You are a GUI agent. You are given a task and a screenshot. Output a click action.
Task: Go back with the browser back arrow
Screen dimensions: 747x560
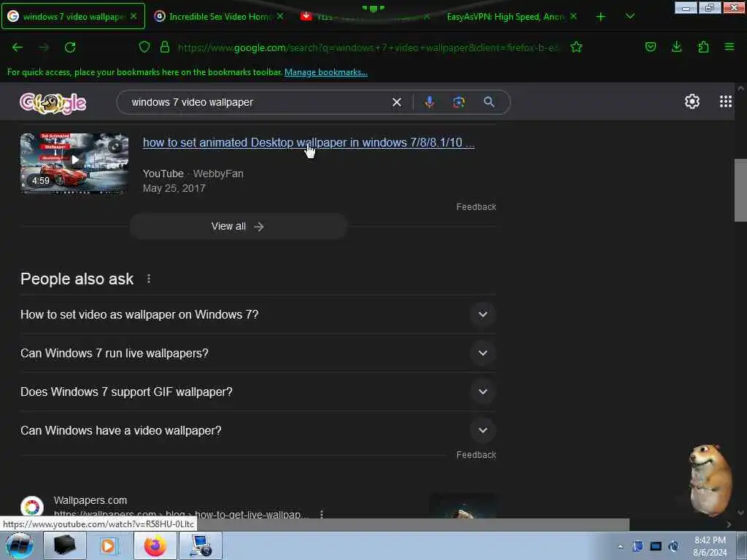point(18,47)
